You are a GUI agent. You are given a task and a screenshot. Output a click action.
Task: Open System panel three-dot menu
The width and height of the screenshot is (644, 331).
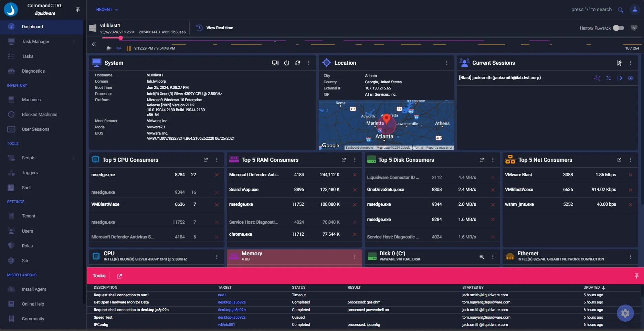tap(308, 63)
